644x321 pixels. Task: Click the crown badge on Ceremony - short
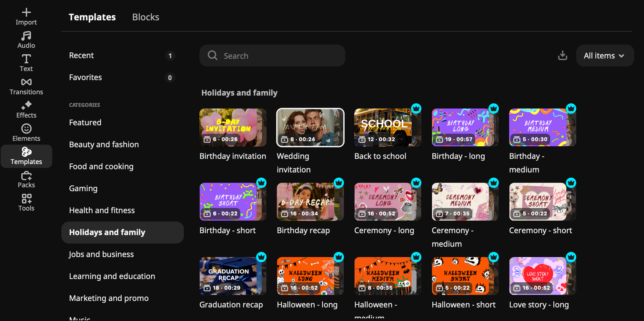tap(571, 183)
